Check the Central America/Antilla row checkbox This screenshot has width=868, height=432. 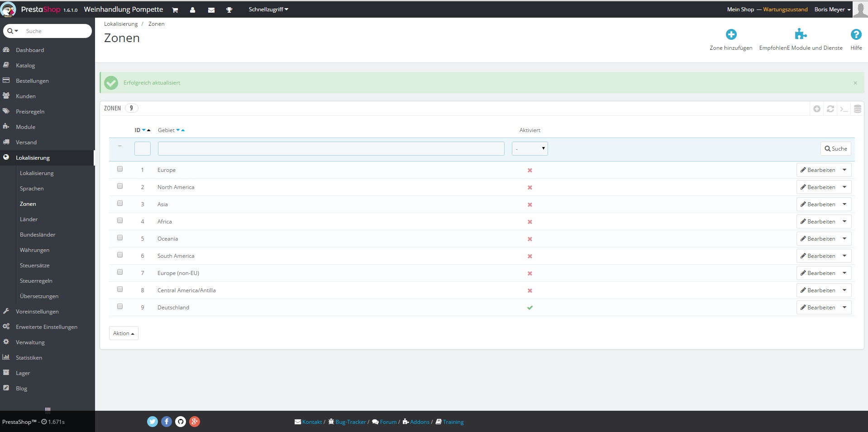120,290
